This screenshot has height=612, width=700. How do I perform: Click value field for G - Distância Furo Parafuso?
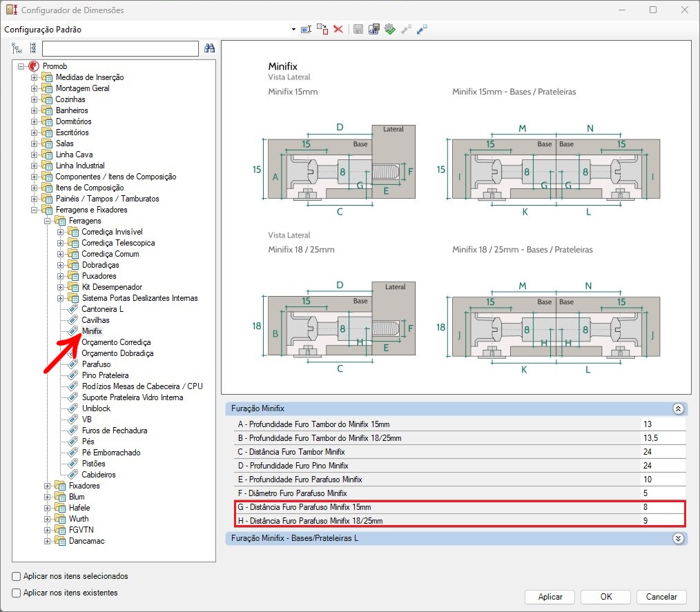pyautogui.click(x=663, y=507)
